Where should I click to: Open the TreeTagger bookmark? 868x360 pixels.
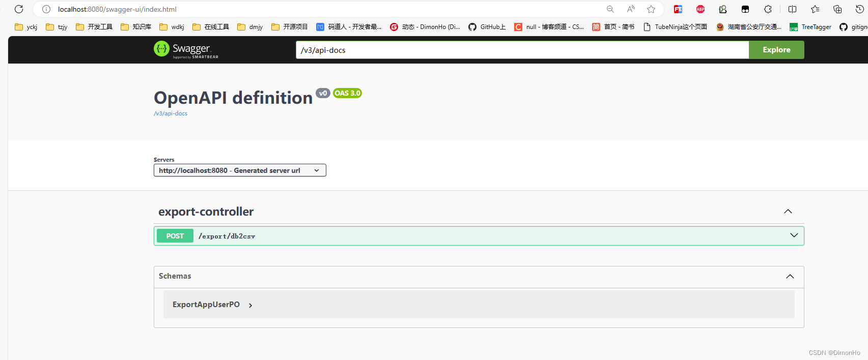[x=810, y=27]
